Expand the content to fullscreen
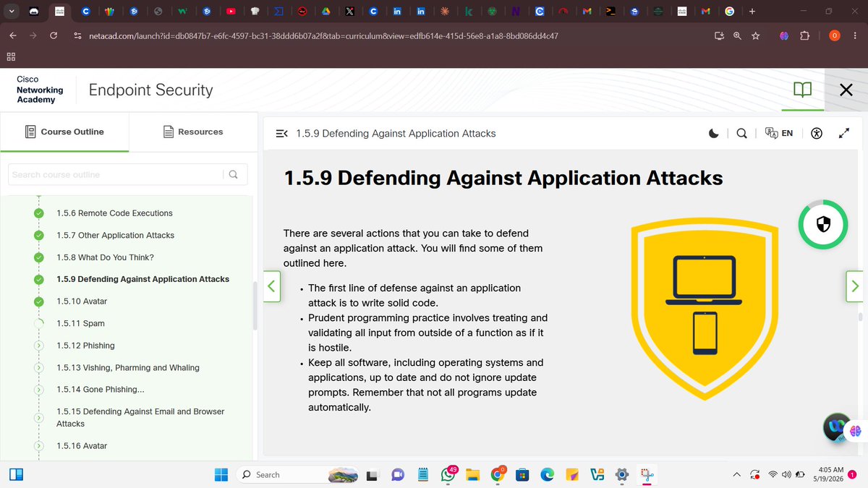 tap(843, 133)
